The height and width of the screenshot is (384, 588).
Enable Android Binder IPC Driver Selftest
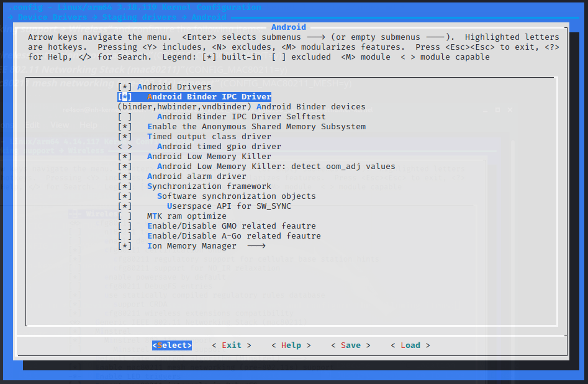[x=125, y=117]
